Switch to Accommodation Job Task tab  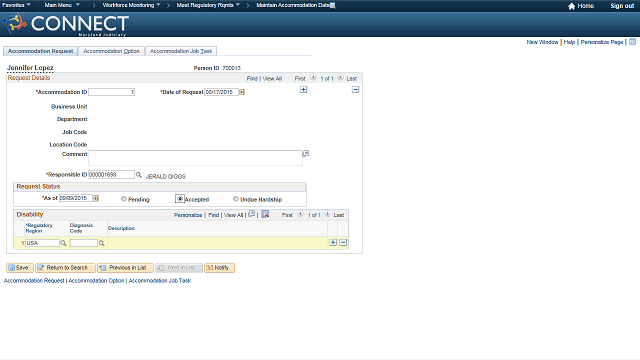[x=181, y=51]
